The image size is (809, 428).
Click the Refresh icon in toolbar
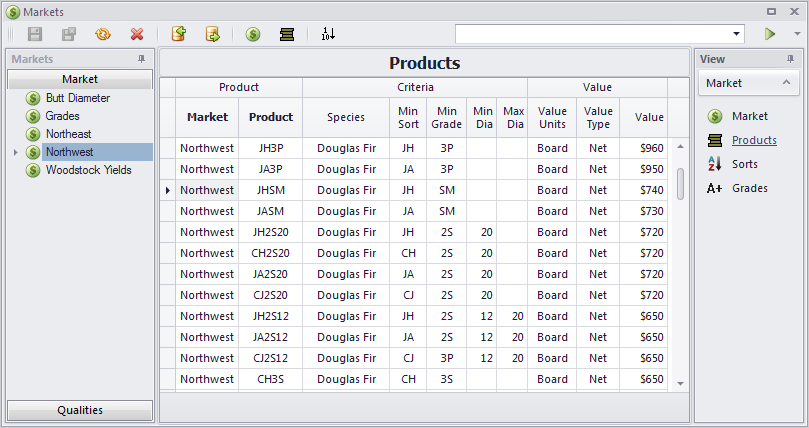(103, 34)
